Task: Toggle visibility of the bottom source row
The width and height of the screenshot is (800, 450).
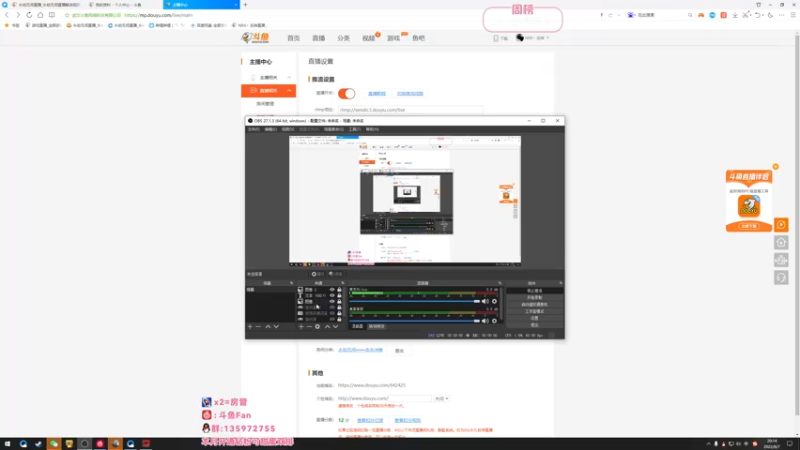Action: [x=332, y=319]
